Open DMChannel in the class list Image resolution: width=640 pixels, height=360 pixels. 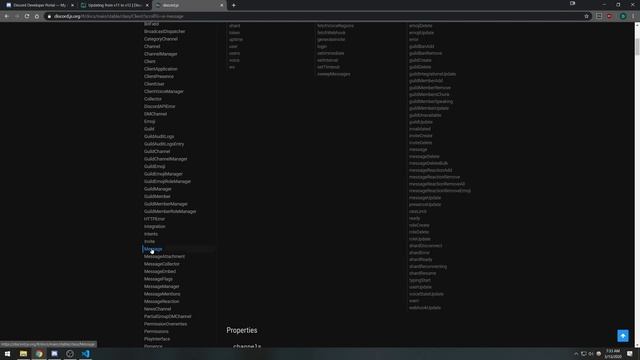[156, 114]
